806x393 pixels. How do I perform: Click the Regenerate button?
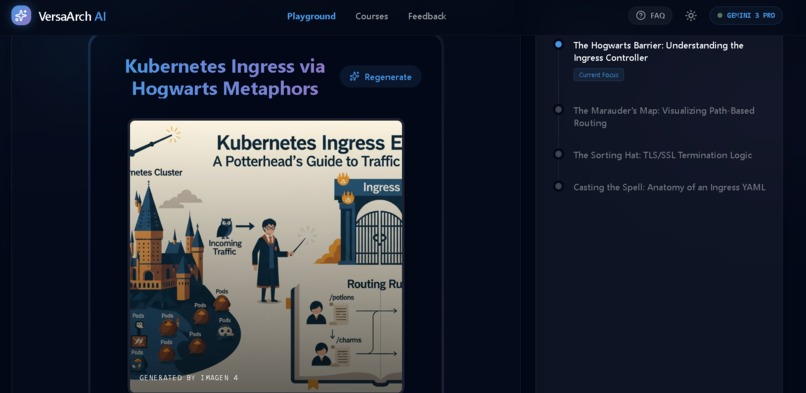[x=380, y=77]
